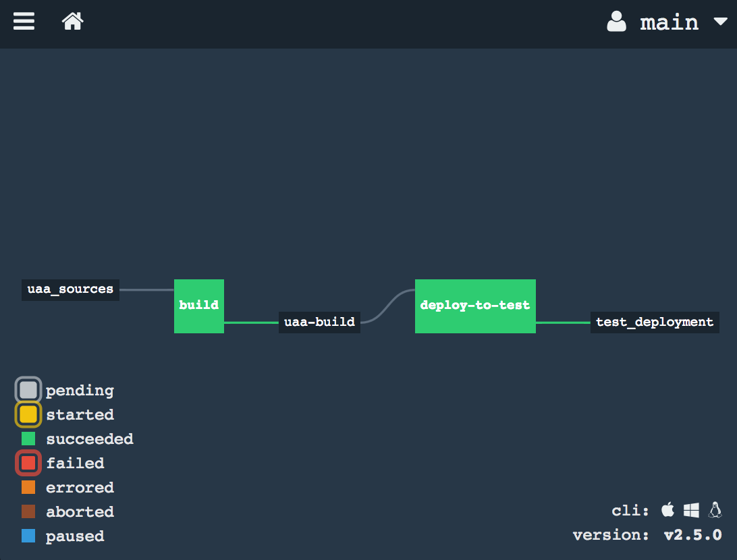Open the build job node
Image resolution: width=737 pixels, height=560 pixels.
pos(198,306)
